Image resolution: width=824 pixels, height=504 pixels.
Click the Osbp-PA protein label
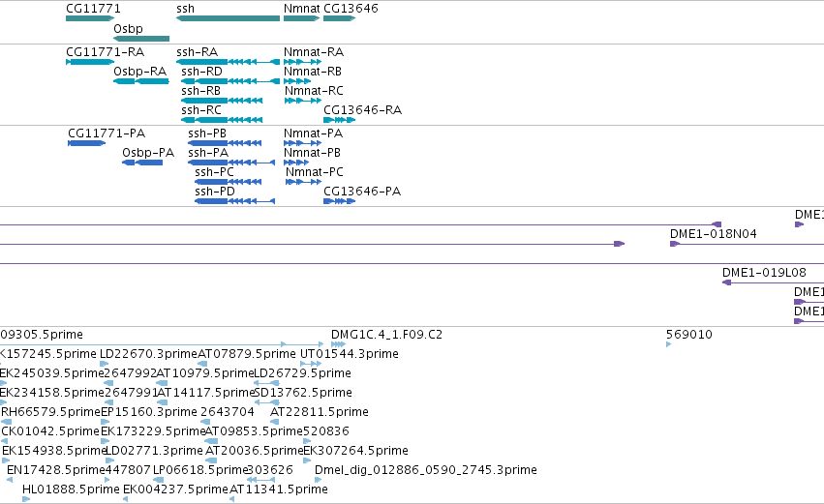[x=148, y=153]
